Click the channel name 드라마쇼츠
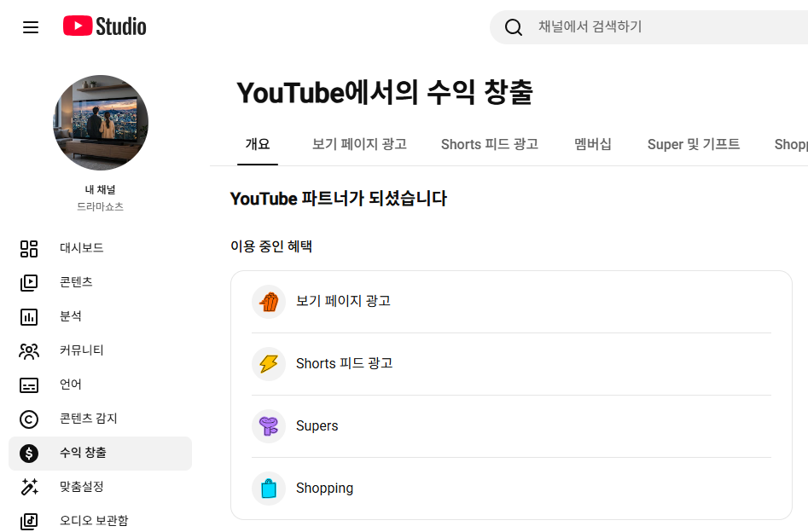 [x=101, y=207]
